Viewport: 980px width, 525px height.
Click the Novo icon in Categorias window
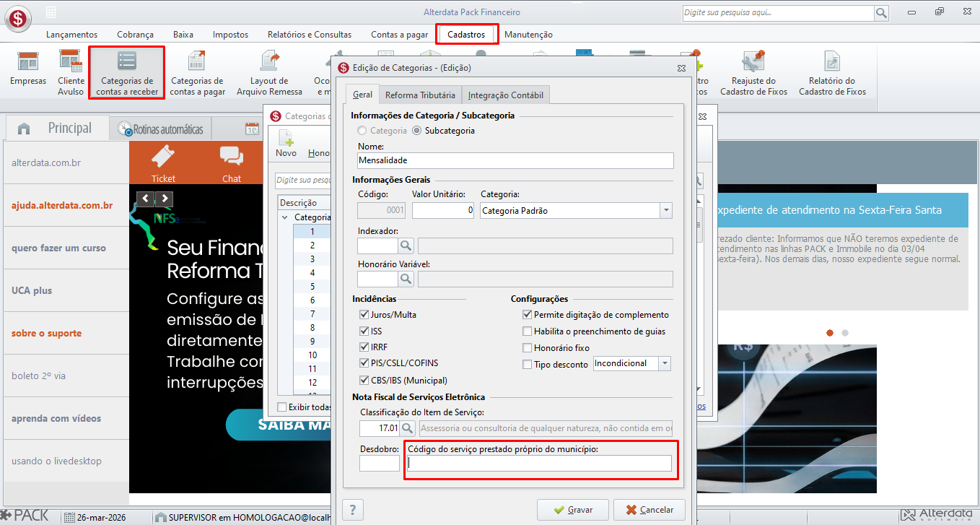pyautogui.click(x=286, y=144)
